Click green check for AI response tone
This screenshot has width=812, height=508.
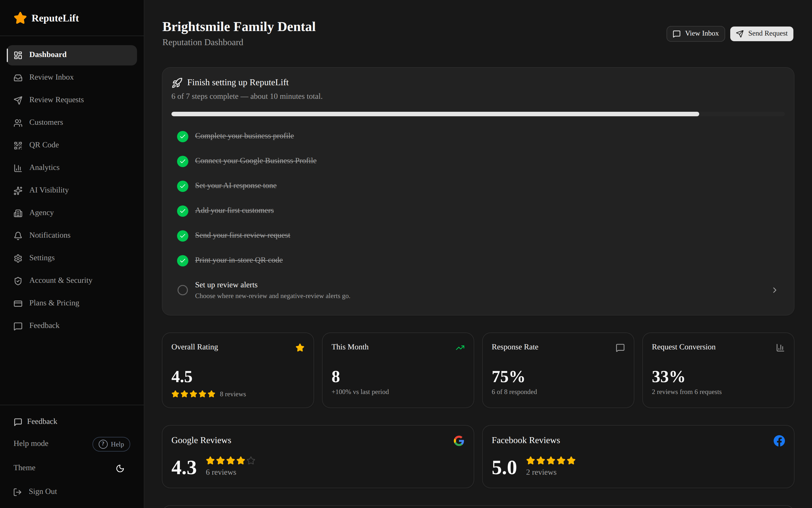point(182,186)
